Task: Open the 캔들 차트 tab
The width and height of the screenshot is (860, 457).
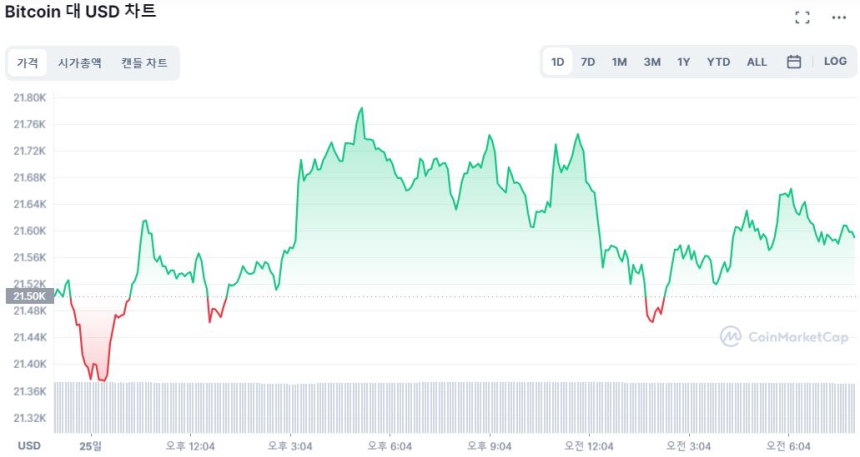Action: coord(145,63)
